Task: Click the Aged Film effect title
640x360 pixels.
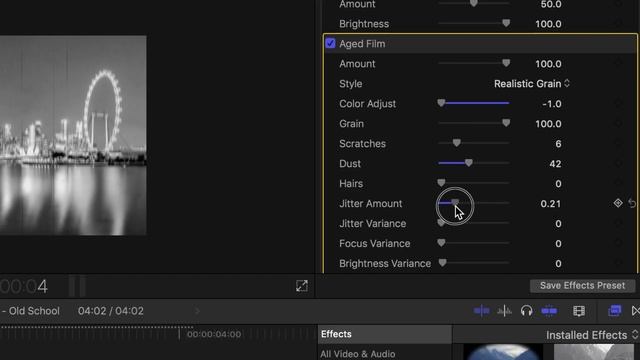Action: [362, 44]
